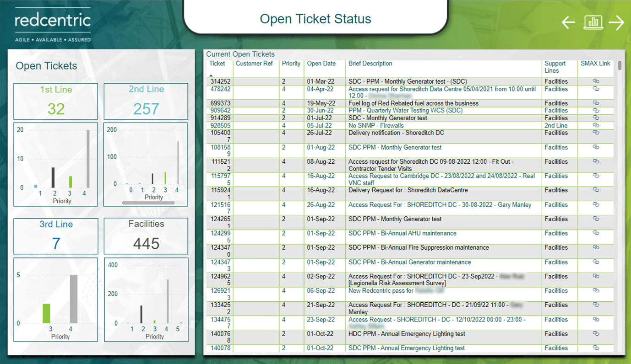This screenshot has width=631, height=364.
Task: Open SMAX link for Cambridge DC access request
Action: (596, 176)
